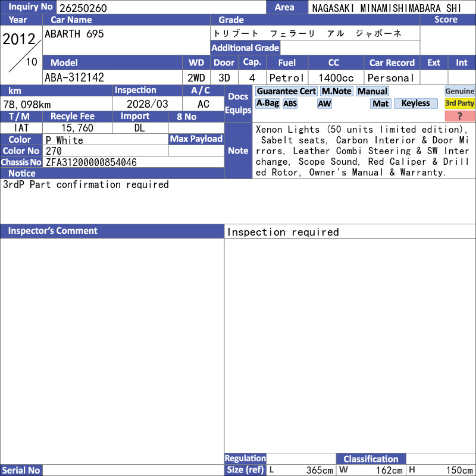The image size is (476, 476).
Task: Select the Mat equipment badge
Action: point(380,104)
